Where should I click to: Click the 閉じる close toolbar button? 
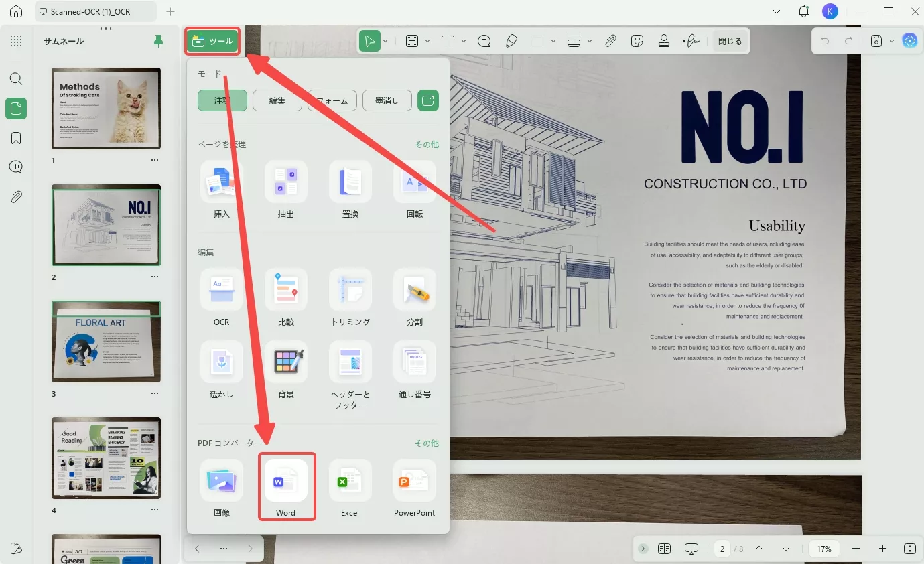click(730, 42)
